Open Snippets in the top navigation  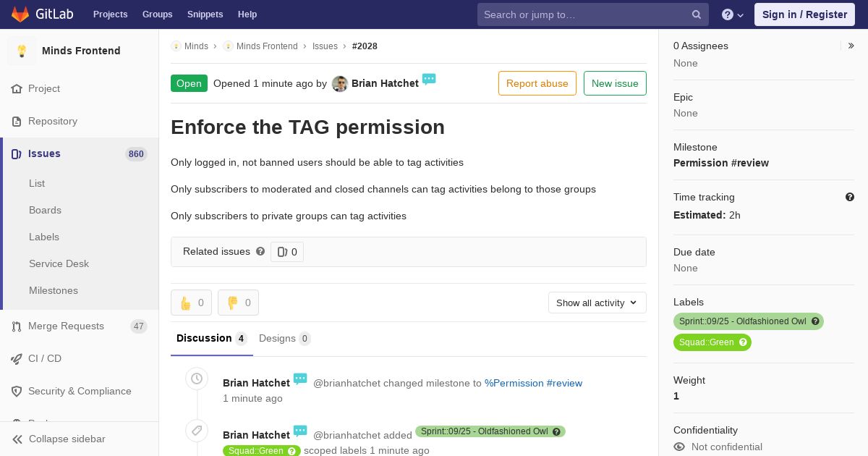[x=205, y=14]
